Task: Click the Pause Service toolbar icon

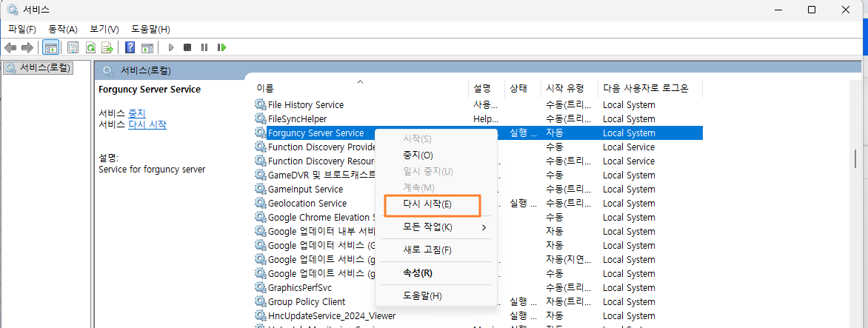Action: click(204, 47)
